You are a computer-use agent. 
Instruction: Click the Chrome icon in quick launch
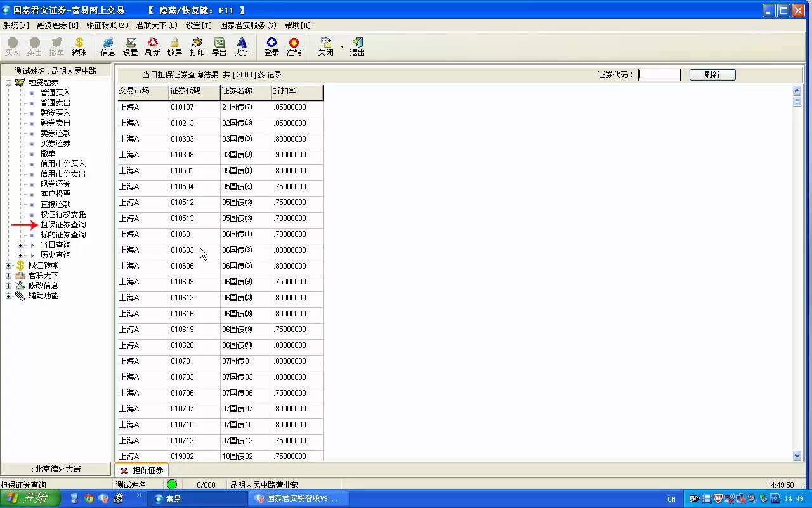[x=89, y=498]
